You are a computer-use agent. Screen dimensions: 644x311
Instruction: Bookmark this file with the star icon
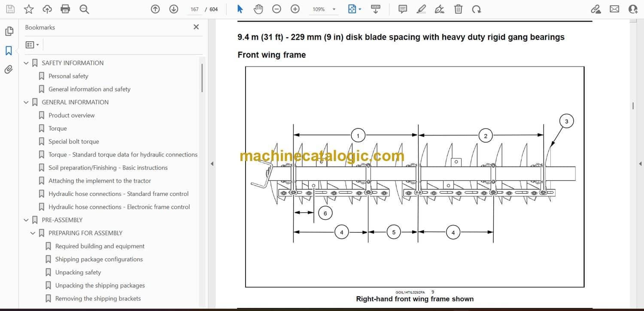coord(29,9)
